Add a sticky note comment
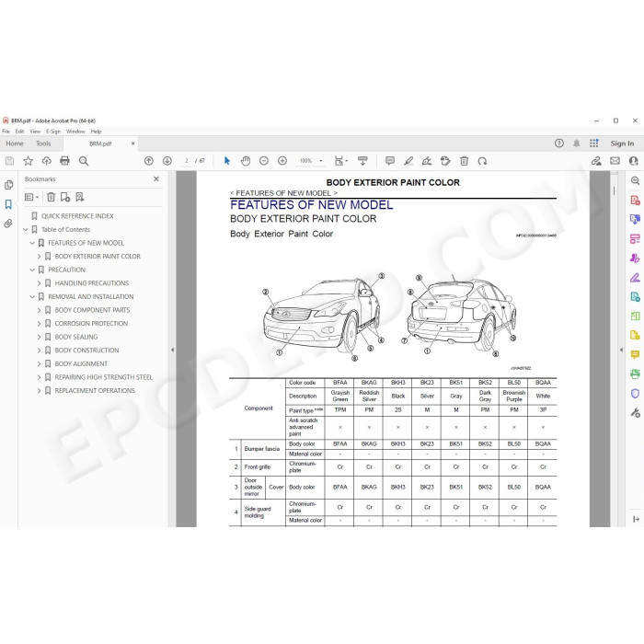The height and width of the screenshot is (644, 644). 390,161
